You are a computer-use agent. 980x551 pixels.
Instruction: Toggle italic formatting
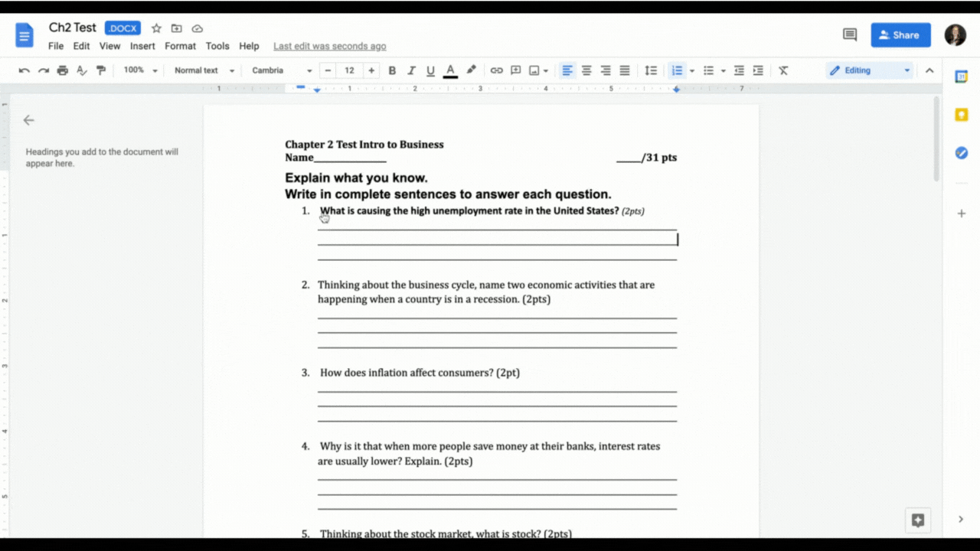pyautogui.click(x=411, y=70)
